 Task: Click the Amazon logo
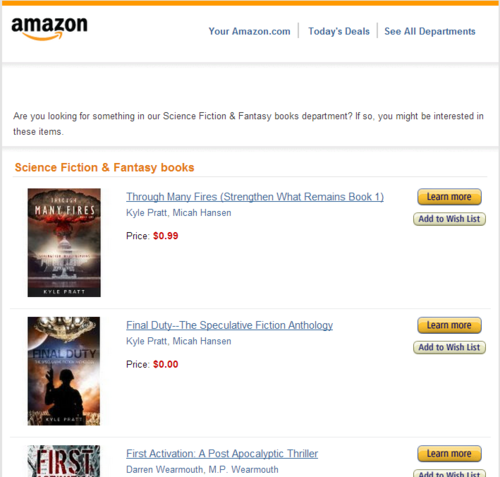[50, 29]
